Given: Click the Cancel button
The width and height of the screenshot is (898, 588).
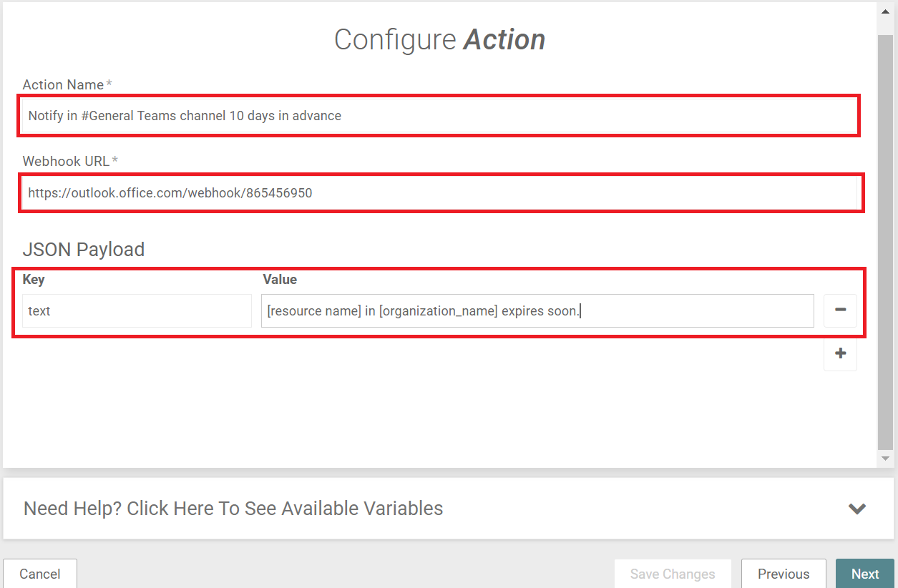Looking at the screenshot, I should pyautogui.click(x=40, y=574).
